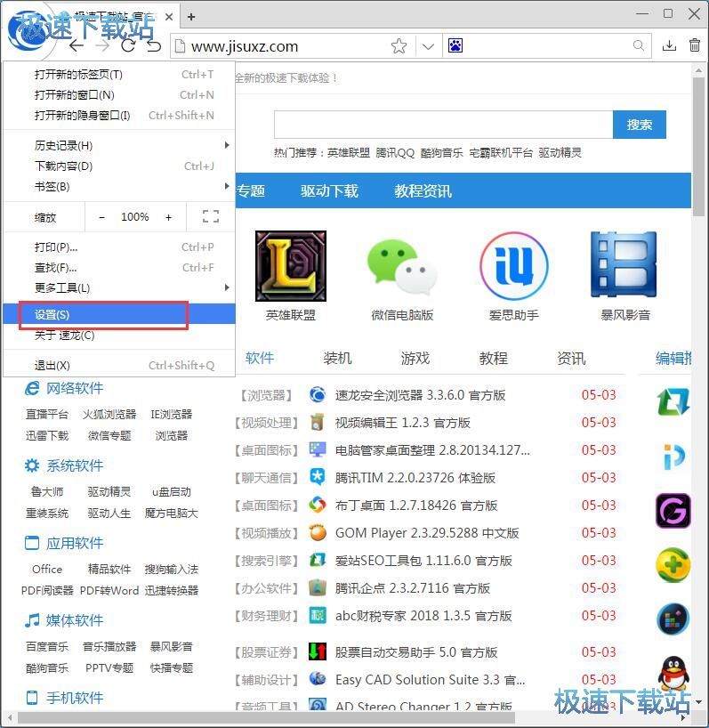Open the League of Legends icon thumbnail
Screen dimensions: 709x728
[291, 266]
